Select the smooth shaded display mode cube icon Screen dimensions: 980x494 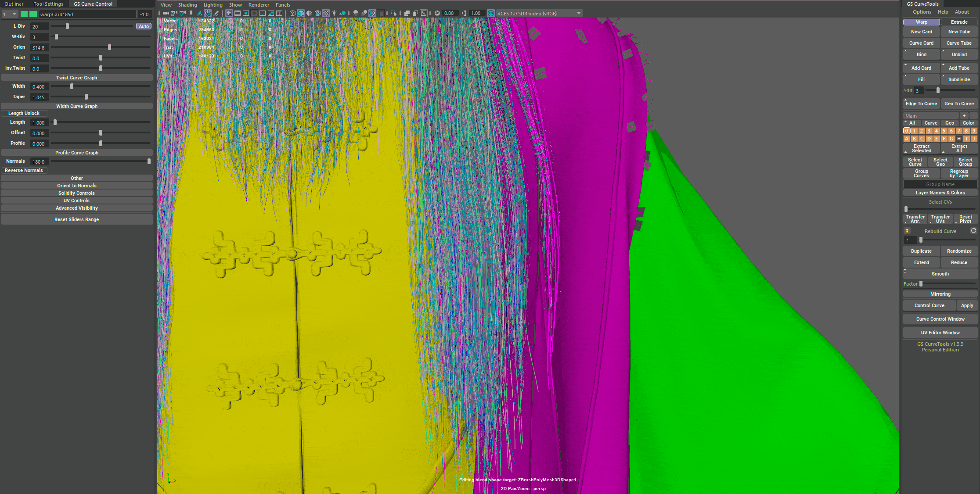301,13
